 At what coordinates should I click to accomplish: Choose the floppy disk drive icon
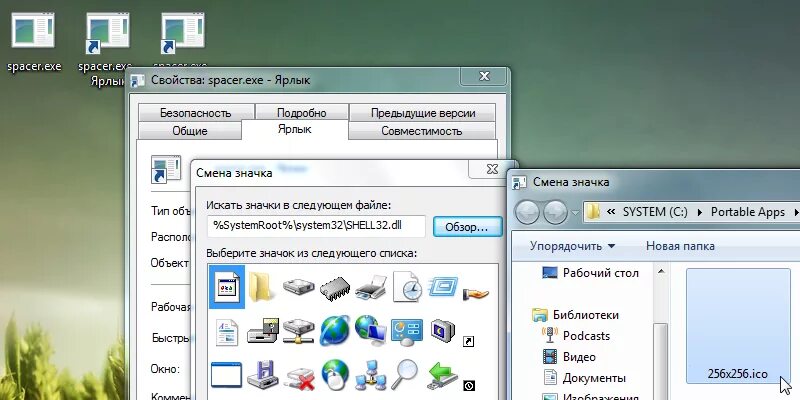(263, 375)
